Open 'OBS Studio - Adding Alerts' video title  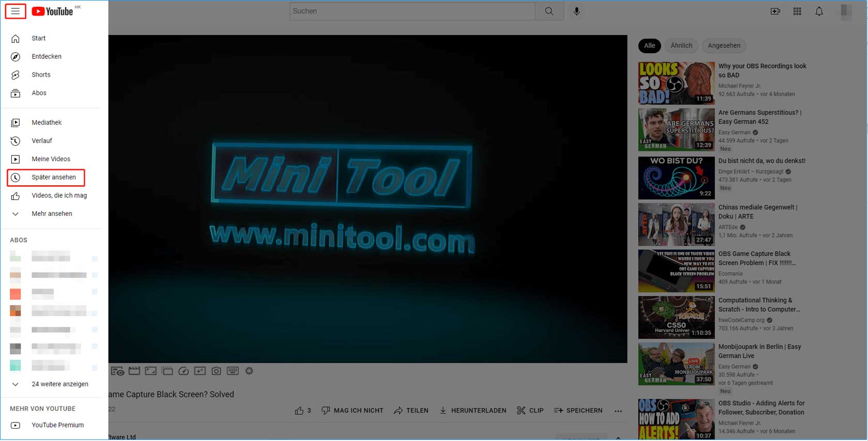click(x=761, y=408)
